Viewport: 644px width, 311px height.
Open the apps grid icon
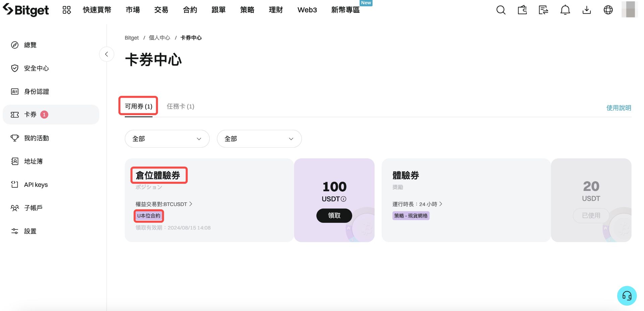pyautogui.click(x=67, y=10)
